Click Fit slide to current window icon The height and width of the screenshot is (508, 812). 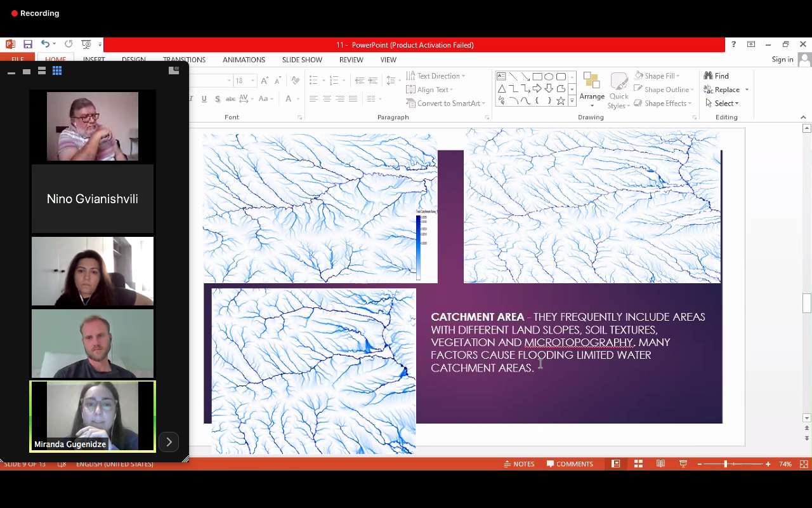point(804,464)
